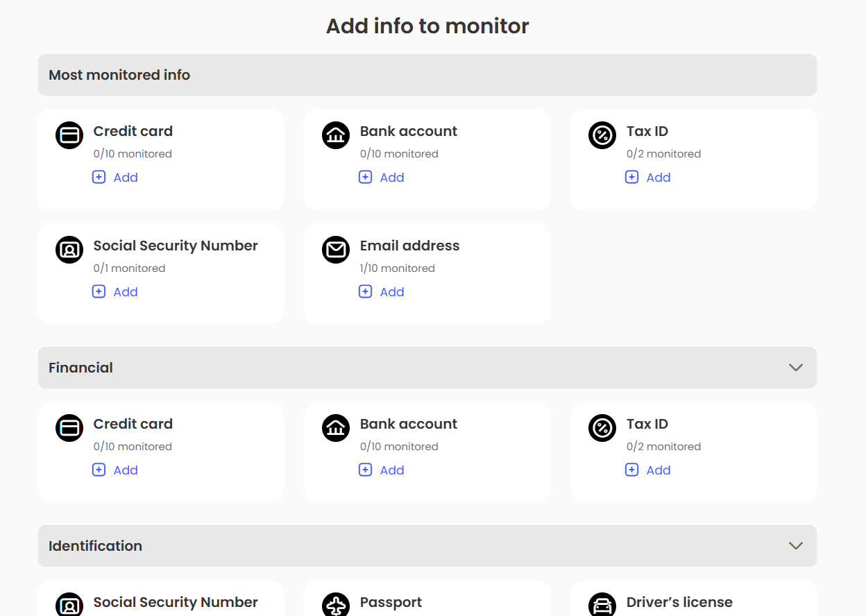The height and width of the screenshot is (616, 866).
Task: Select the Tax ID percent icon
Action: coord(602,135)
